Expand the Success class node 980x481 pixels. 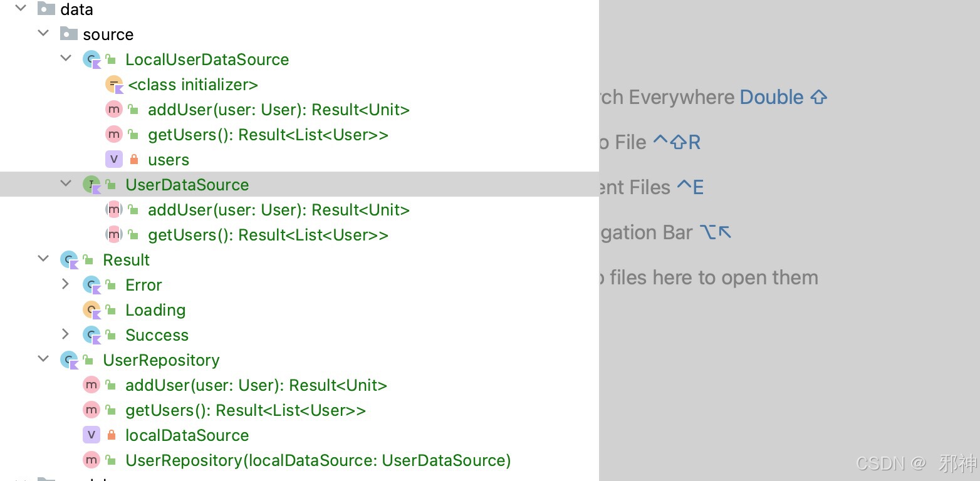pos(65,335)
